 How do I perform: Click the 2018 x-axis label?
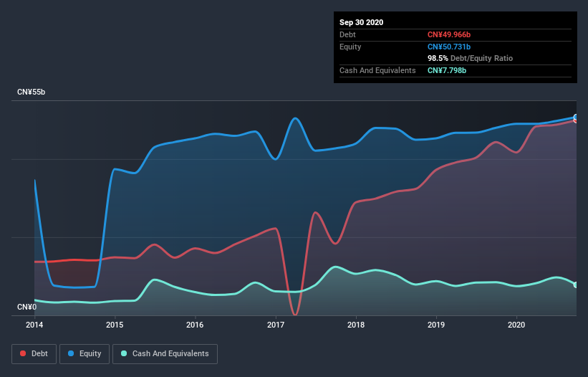[x=356, y=325]
